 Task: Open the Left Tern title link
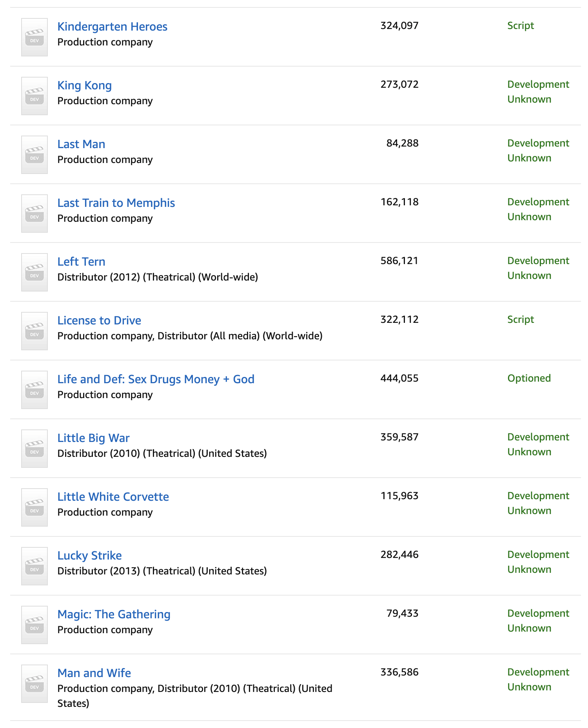tap(81, 261)
